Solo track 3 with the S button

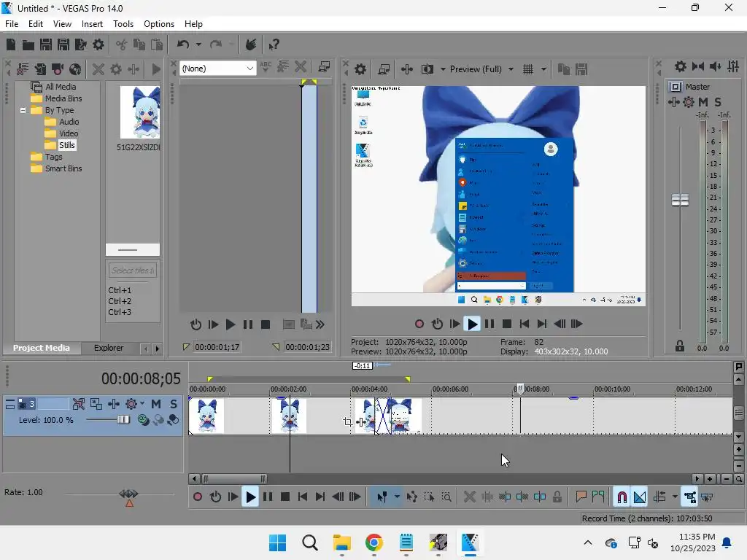(174, 404)
